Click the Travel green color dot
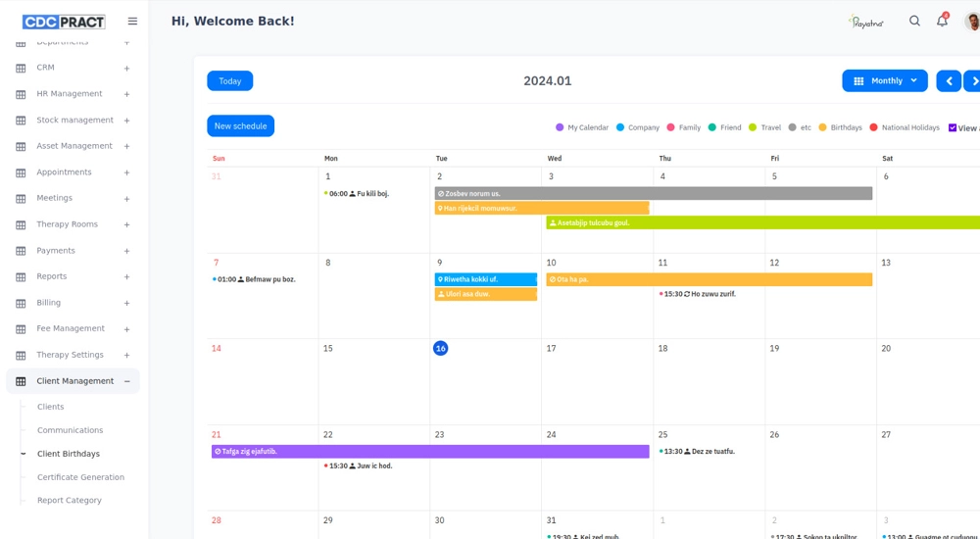Screen dimensions: 980x539 [753, 127]
